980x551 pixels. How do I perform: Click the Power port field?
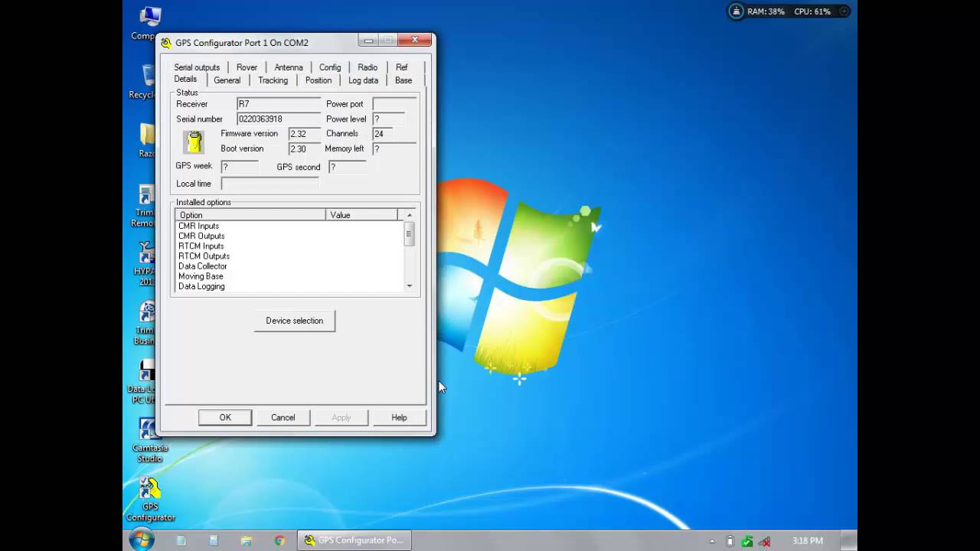tap(394, 104)
